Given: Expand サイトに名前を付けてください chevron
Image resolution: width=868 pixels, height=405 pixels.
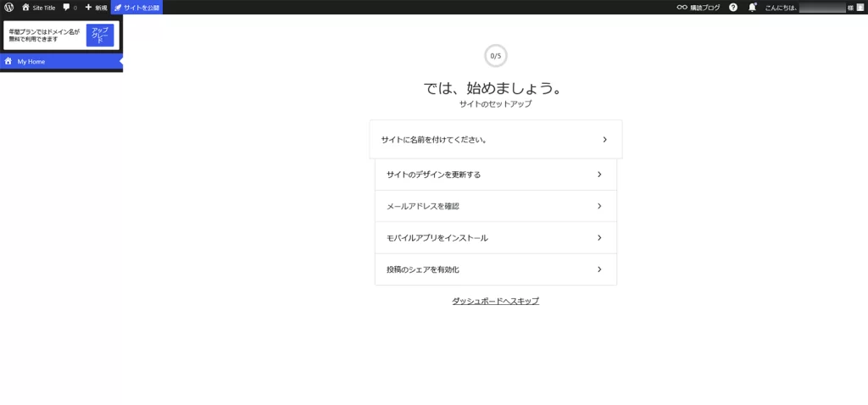Looking at the screenshot, I should pyautogui.click(x=604, y=140).
